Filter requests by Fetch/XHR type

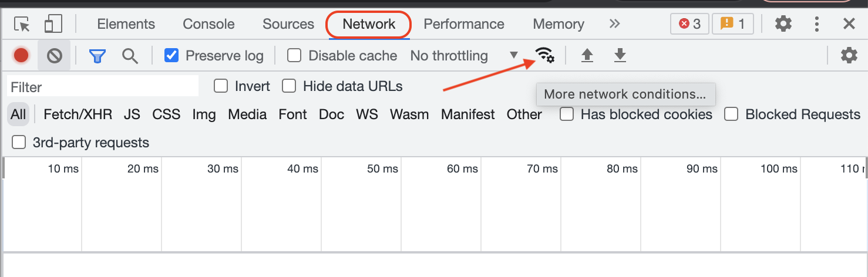pos(78,114)
